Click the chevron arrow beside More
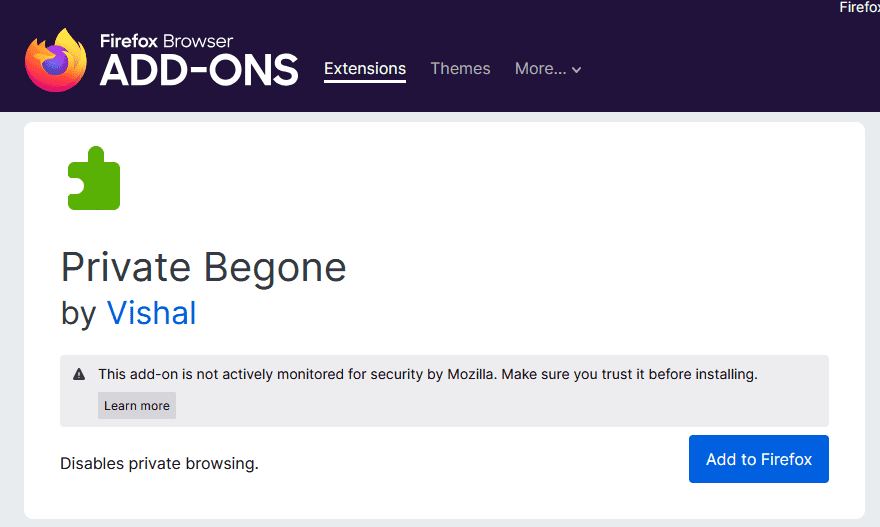This screenshot has width=880, height=527. click(577, 70)
